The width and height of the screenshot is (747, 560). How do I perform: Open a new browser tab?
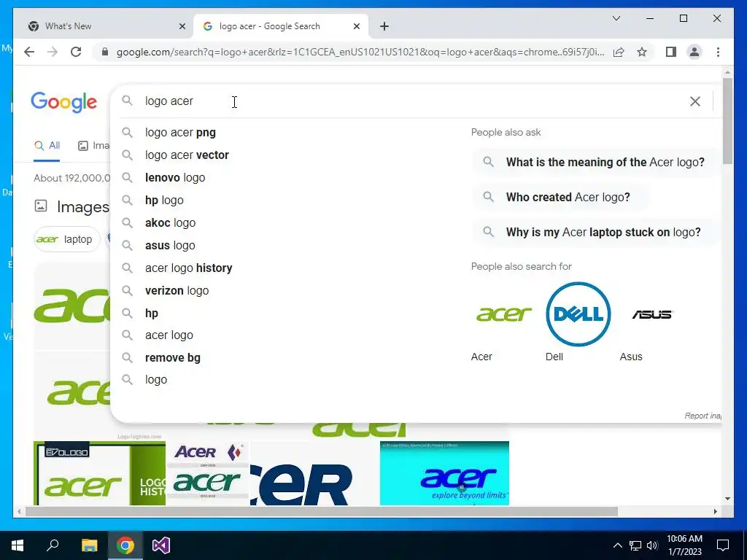pyautogui.click(x=384, y=26)
